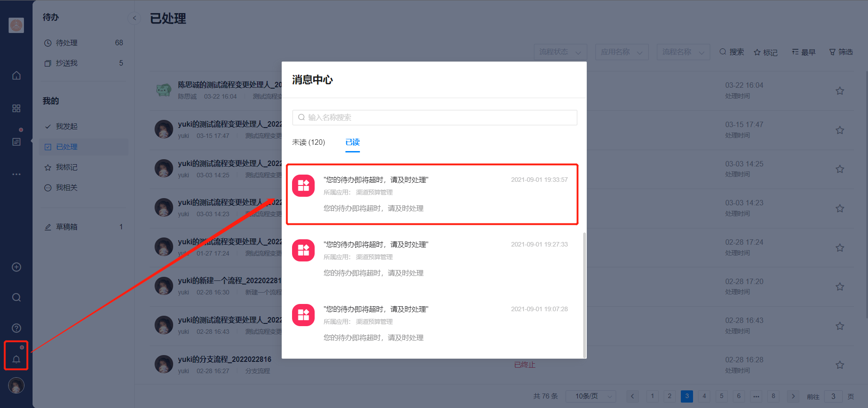Click the sidebar magnifier search icon
The height and width of the screenshot is (408, 868).
[x=16, y=298]
